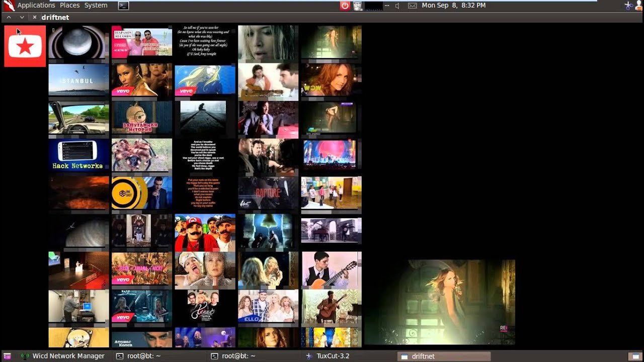This screenshot has height=362, width=644.
Task: Click the large glowing woman image
Action: pyautogui.click(x=440, y=302)
